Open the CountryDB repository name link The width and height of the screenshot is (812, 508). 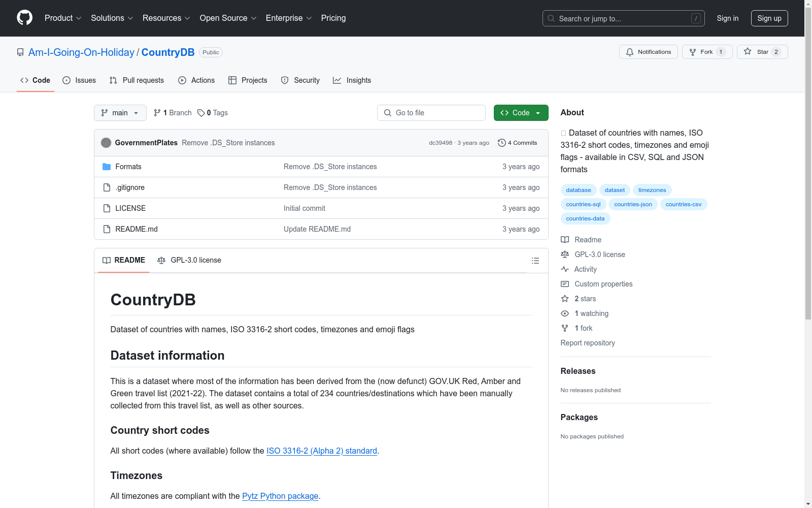168,52
